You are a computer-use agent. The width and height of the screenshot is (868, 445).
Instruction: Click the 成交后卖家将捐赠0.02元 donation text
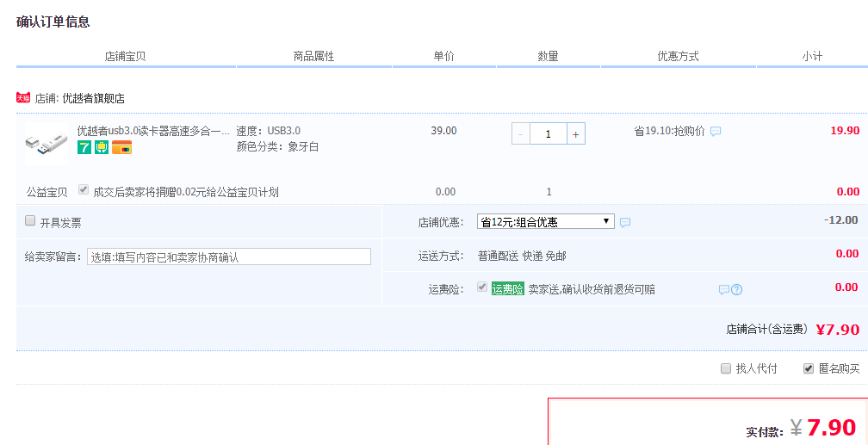[186, 192]
